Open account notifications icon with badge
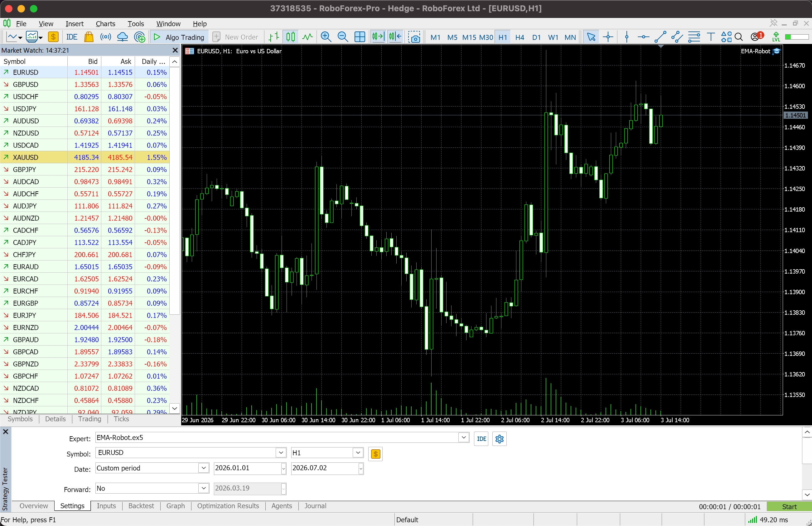This screenshot has width=812, height=526. pos(757,36)
